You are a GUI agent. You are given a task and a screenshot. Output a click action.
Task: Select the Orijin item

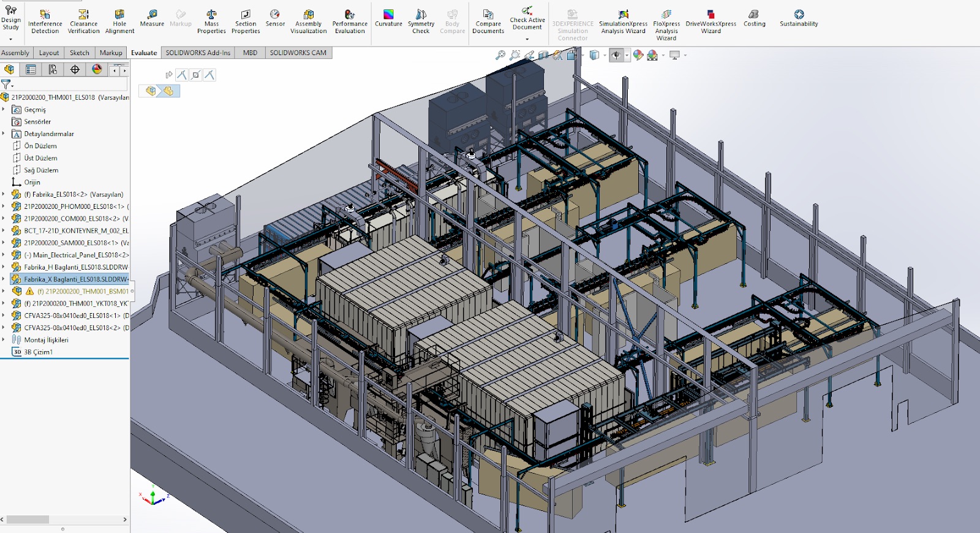point(32,182)
